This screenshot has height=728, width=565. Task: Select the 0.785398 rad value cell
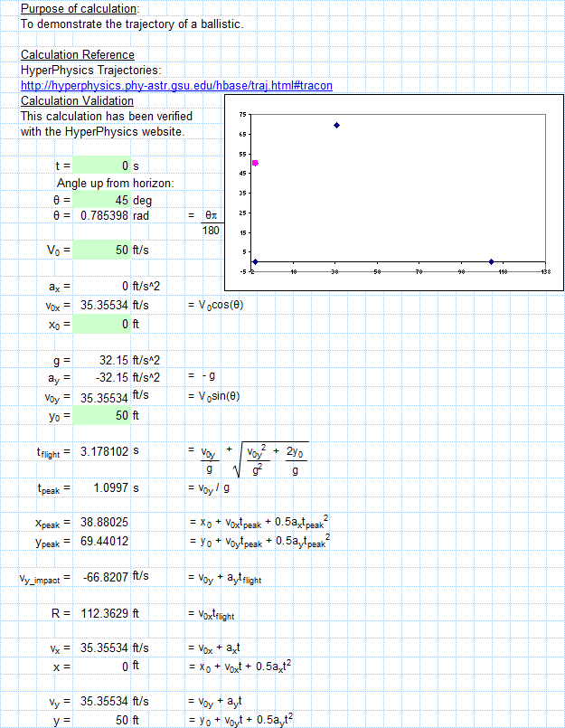tap(104, 215)
